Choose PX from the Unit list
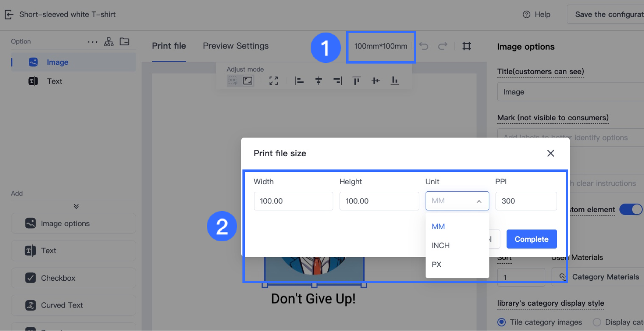Screen dimensions: 644x331 [457, 264]
